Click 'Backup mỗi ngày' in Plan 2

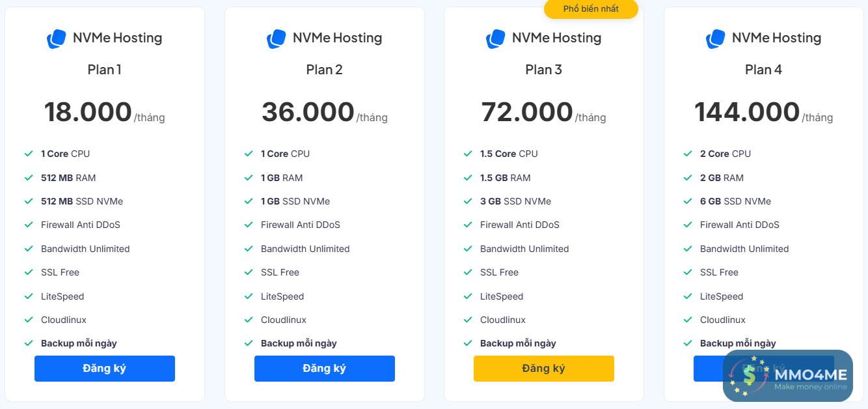(299, 343)
